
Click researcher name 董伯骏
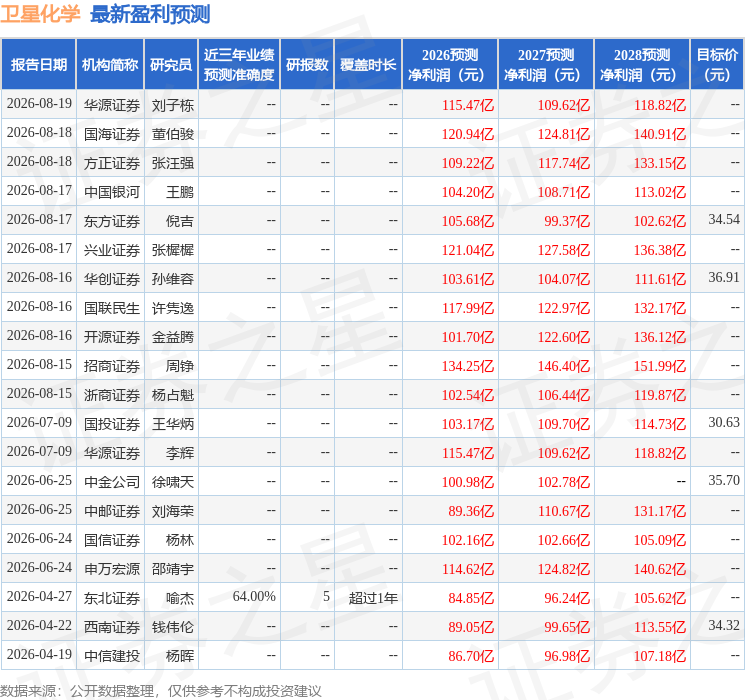pyautogui.click(x=172, y=134)
